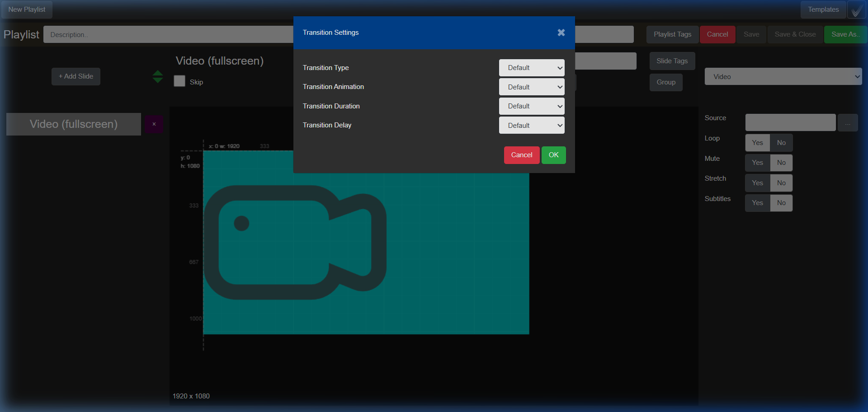Select the Video (fullscreen) slide in list
This screenshot has height=412, width=868.
tap(74, 124)
